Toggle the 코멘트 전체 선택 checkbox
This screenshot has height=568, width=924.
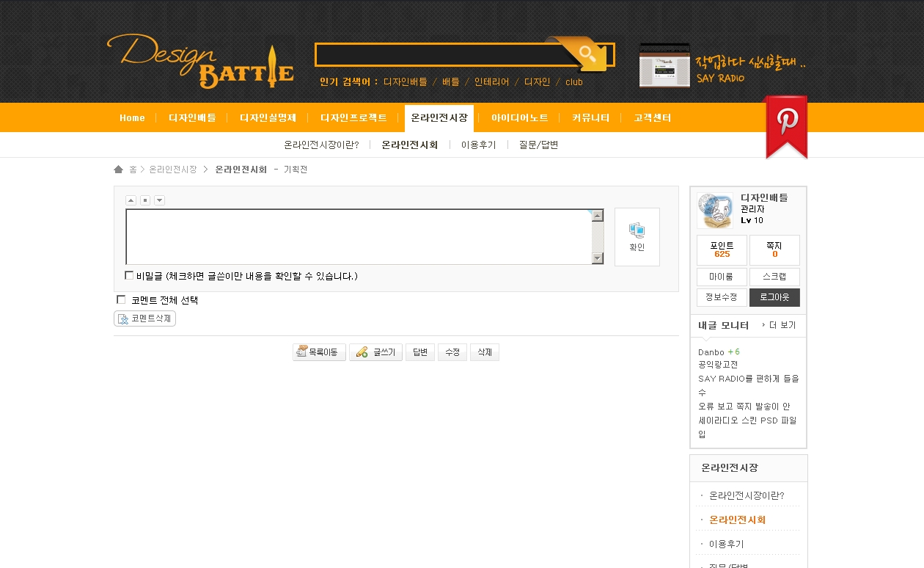pos(121,299)
